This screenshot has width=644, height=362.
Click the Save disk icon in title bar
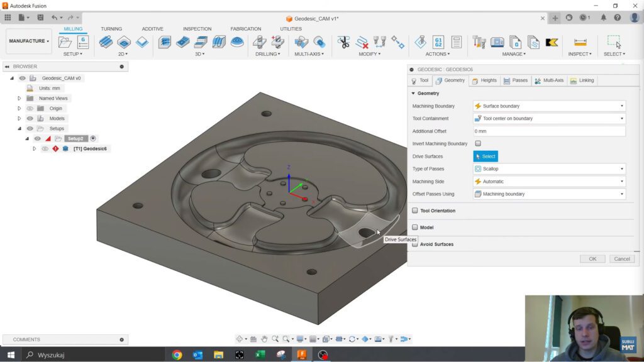click(41, 18)
